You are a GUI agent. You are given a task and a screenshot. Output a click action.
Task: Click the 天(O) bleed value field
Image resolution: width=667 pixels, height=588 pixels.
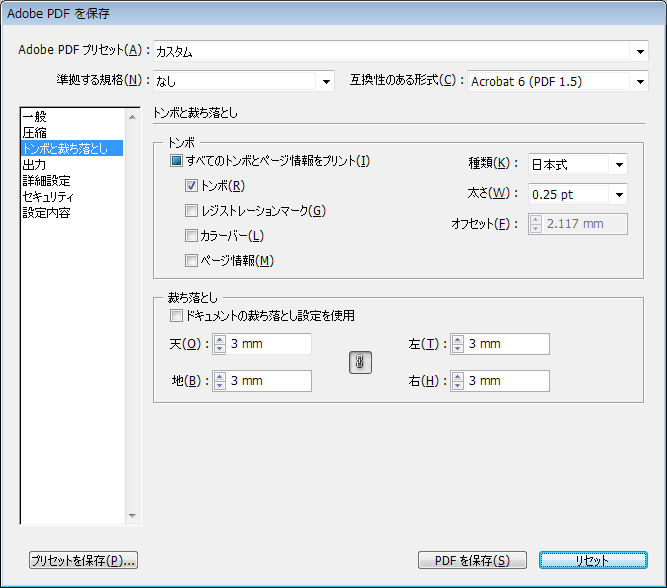(269, 344)
